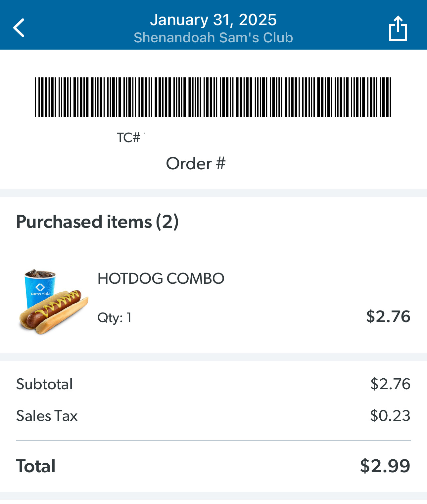Tap the $0.23 sales tax amount
The image size is (427, 504).
pos(390,416)
